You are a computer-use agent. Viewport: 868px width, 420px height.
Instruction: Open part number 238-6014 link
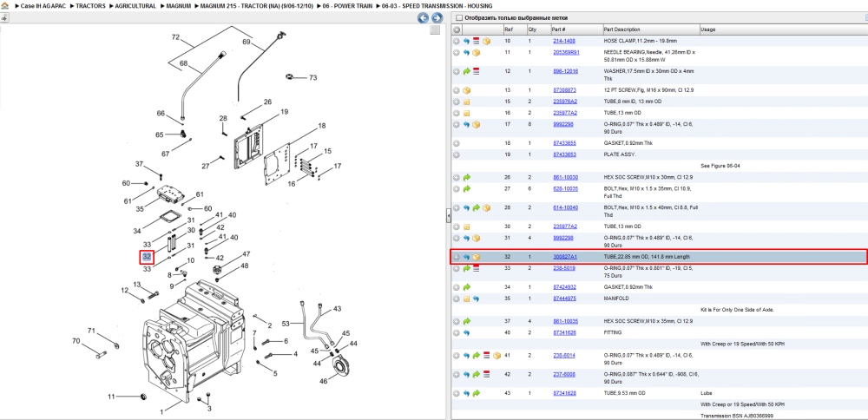[563, 355]
